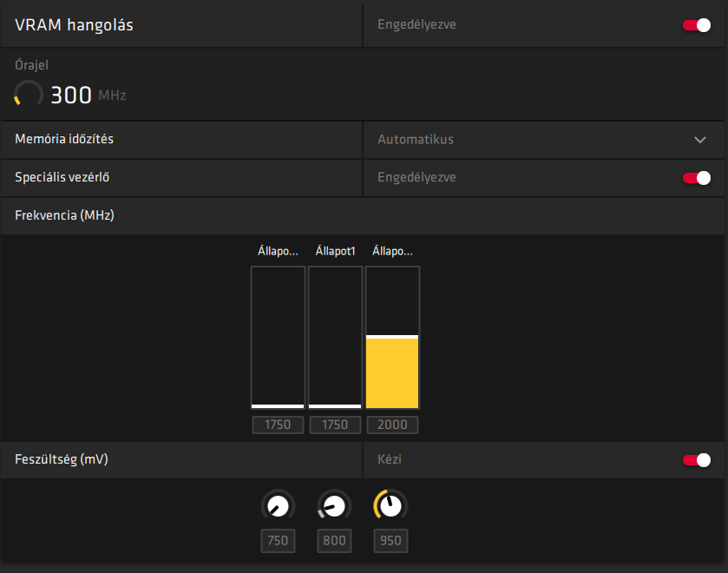Click the 800 mV voltage dial knob
728x573 pixels.
tap(334, 506)
